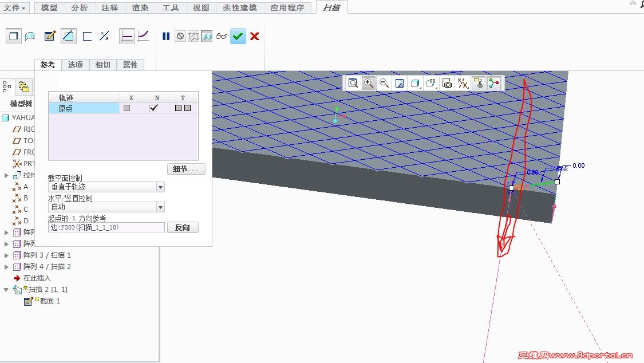The width and height of the screenshot is (644, 363).
Task: Toggle annotation display icon
Action: click(479, 84)
